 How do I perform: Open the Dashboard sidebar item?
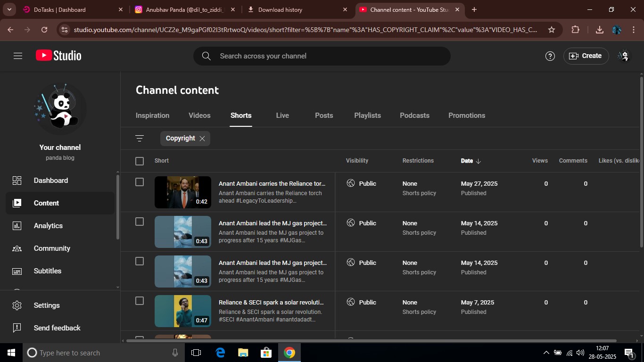coord(60,181)
